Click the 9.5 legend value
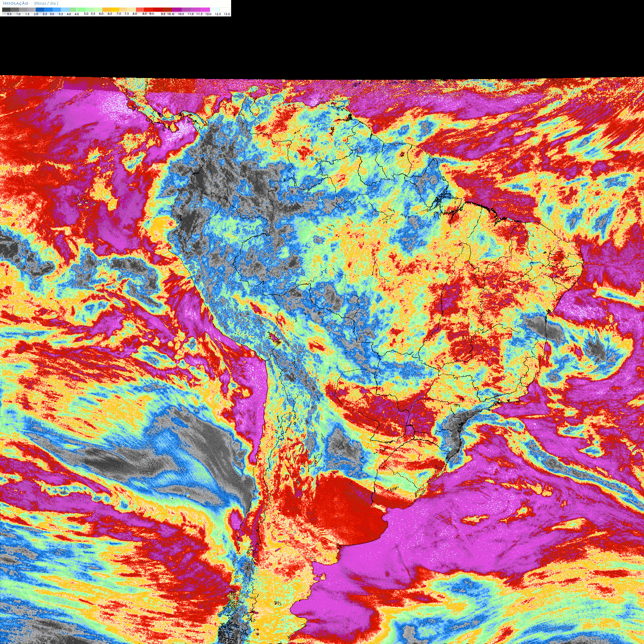The image size is (644, 644). pos(163,14)
